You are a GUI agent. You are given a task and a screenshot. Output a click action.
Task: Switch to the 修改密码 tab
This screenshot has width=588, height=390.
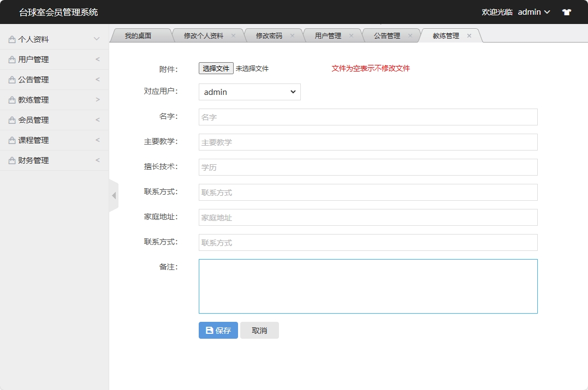tap(269, 34)
